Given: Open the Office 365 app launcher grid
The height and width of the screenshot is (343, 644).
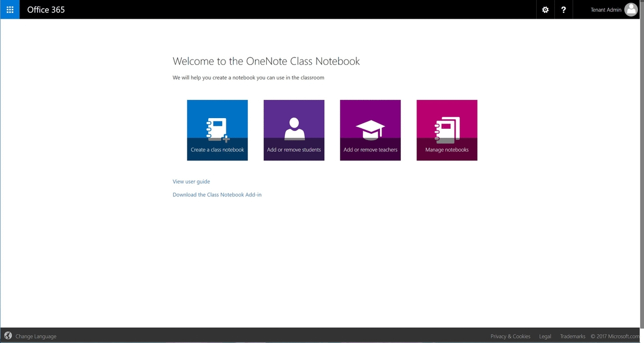Looking at the screenshot, I should pos(10,10).
